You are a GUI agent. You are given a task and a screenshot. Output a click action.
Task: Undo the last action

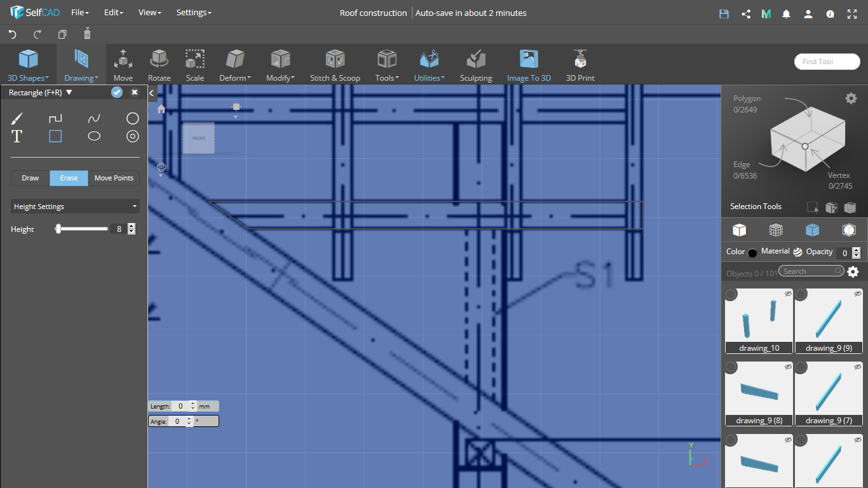[12, 34]
